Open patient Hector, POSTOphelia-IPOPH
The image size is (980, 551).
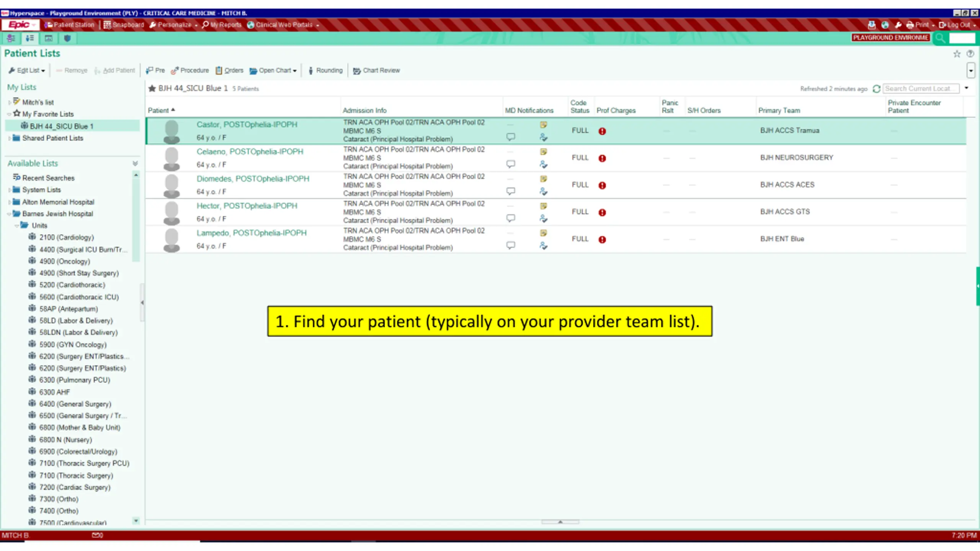(x=247, y=206)
